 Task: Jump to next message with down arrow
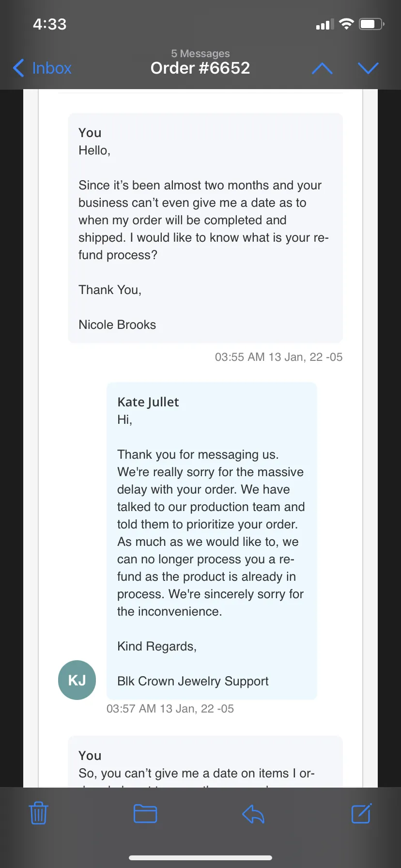(368, 68)
